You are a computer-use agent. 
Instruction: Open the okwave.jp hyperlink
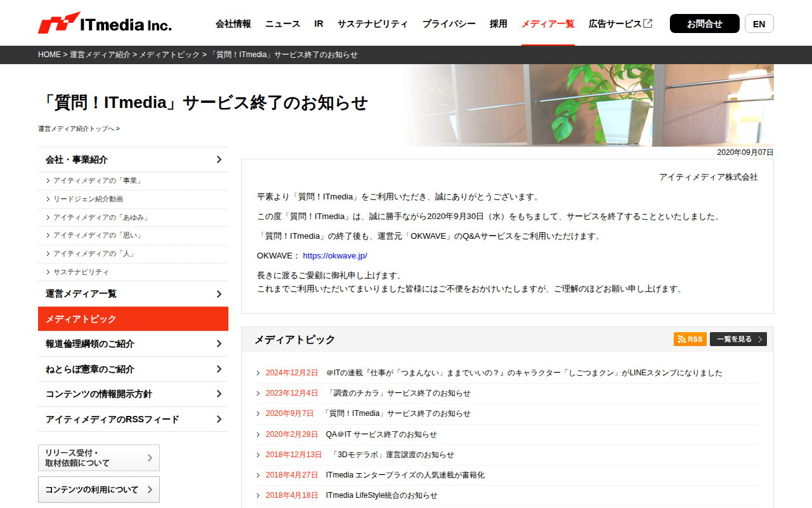click(x=335, y=256)
